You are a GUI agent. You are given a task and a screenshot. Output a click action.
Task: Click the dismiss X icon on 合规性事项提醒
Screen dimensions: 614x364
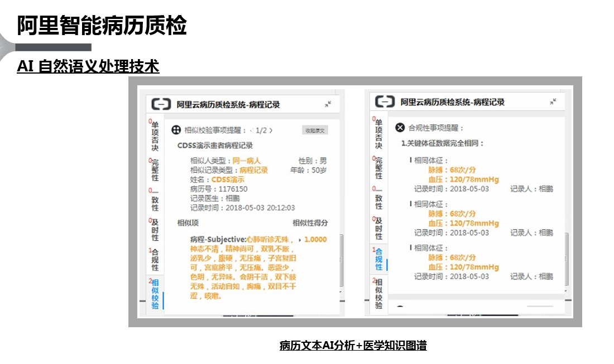[x=399, y=128]
